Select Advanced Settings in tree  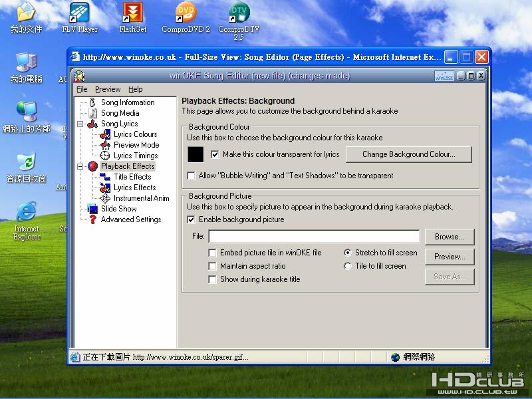pyautogui.click(x=131, y=219)
